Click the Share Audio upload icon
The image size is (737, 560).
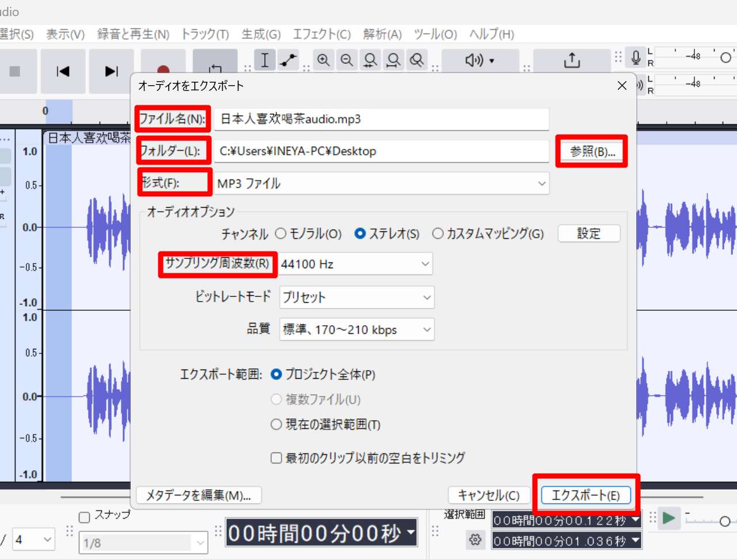point(572,60)
